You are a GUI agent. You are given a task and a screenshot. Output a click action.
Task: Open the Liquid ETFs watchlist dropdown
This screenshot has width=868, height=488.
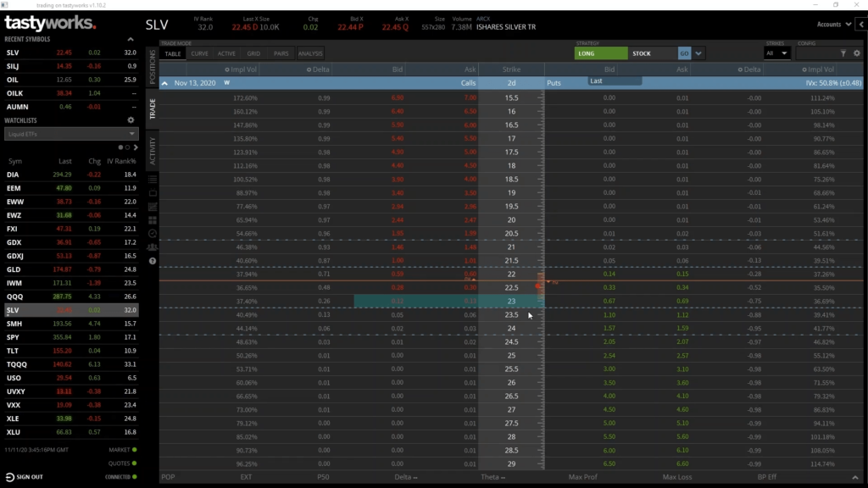70,134
